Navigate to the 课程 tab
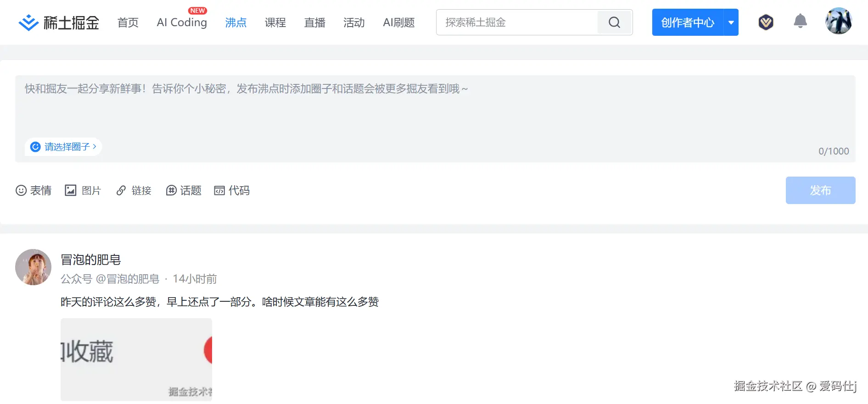 (275, 22)
